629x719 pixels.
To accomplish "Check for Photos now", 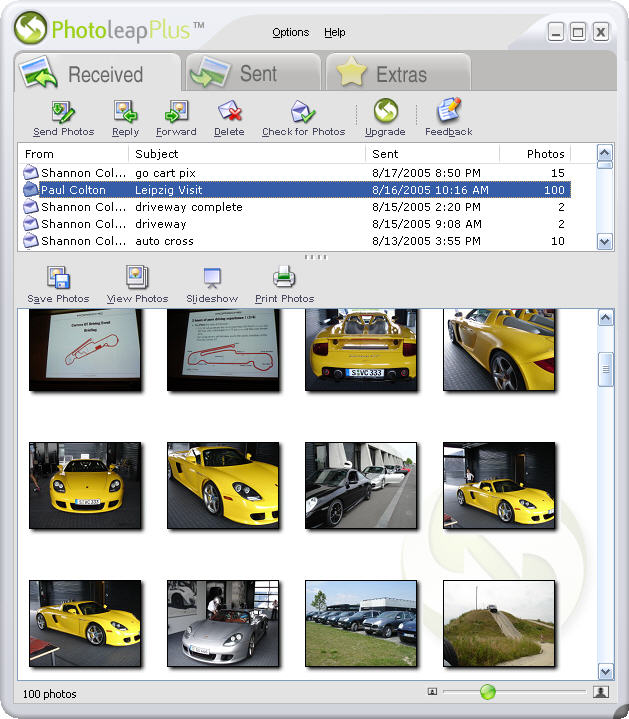I will coord(303,118).
